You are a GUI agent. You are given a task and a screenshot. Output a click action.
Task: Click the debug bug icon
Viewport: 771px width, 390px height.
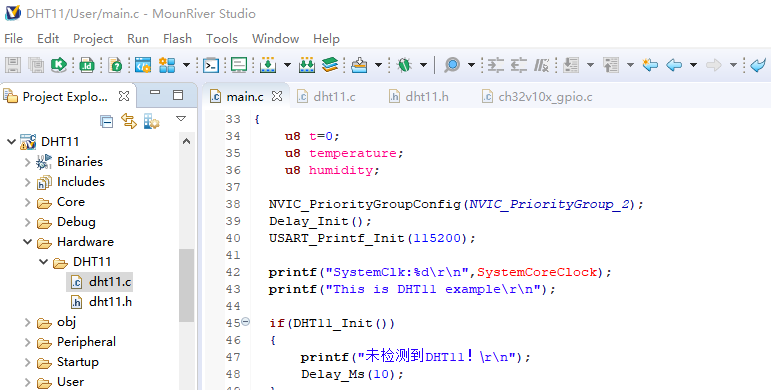click(x=405, y=65)
